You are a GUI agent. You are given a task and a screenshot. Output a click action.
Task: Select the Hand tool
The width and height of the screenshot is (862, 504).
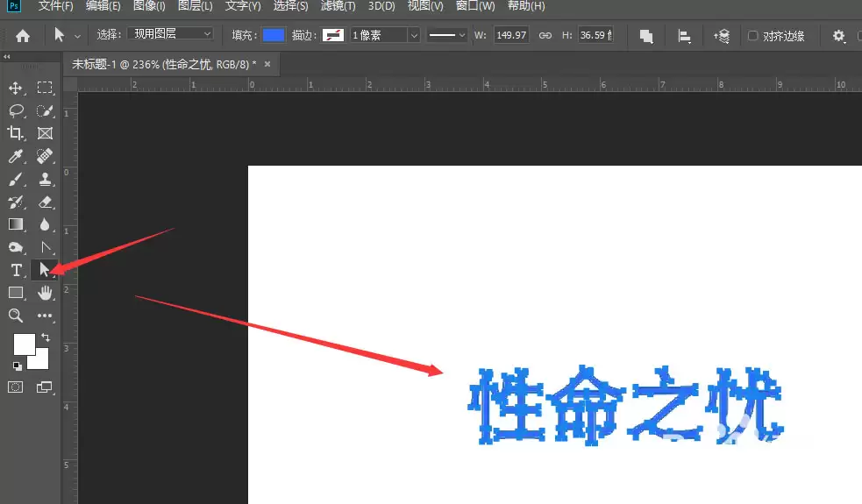45,293
